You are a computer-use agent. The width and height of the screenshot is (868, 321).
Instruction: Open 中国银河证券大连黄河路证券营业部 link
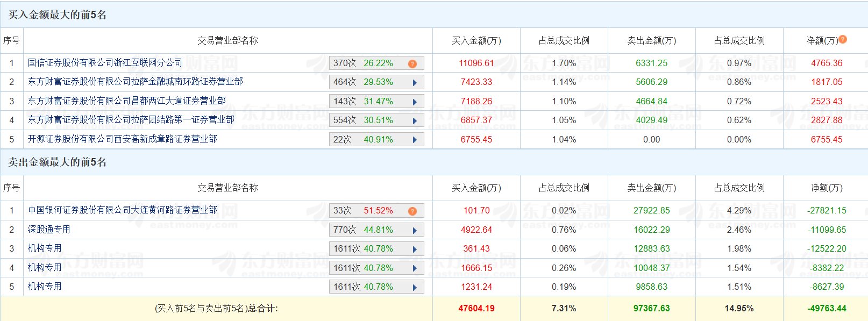(122, 210)
